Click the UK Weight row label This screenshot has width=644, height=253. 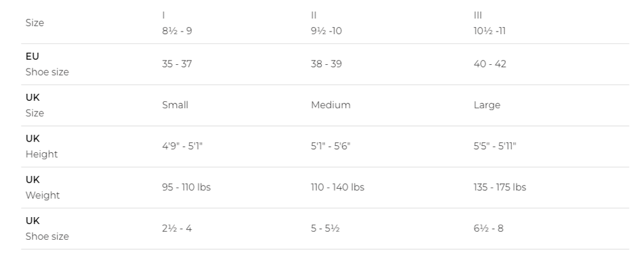[42, 188]
